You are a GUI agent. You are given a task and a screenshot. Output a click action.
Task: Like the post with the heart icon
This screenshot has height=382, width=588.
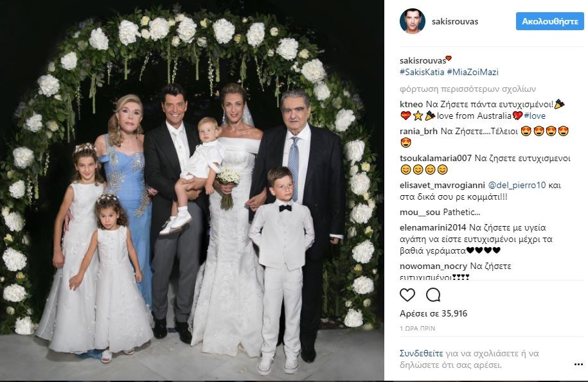point(407,295)
